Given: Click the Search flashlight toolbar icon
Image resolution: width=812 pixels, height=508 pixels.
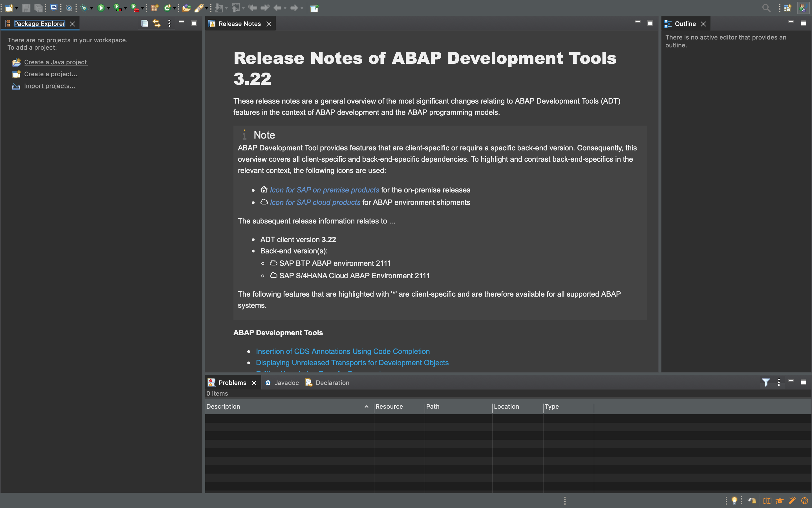Looking at the screenshot, I should pos(199,8).
